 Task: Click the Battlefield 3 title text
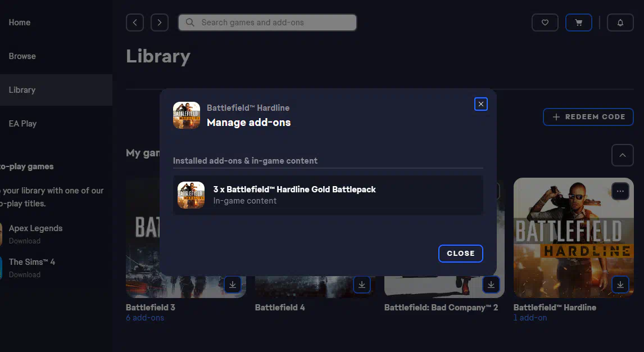point(150,307)
